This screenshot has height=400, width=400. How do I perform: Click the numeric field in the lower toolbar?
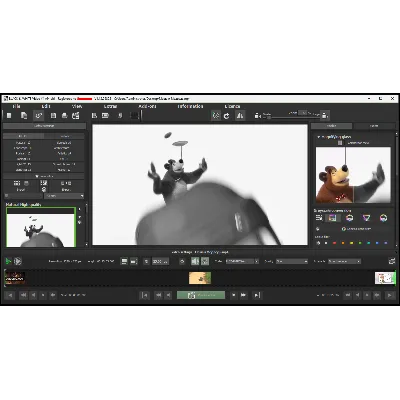pos(160,262)
